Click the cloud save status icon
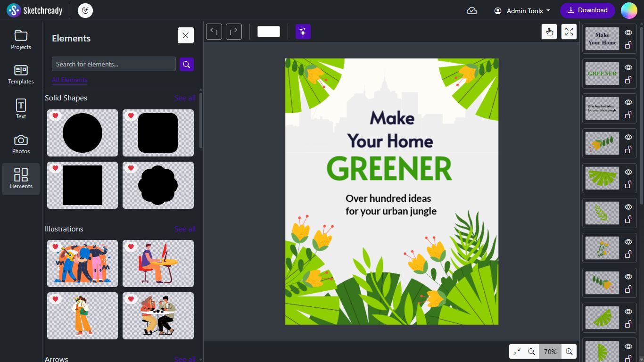The width and height of the screenshot is (644, 362). [472, 10]
